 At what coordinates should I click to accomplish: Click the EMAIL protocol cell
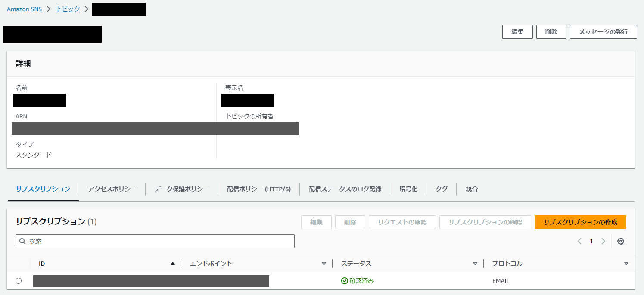(x=501, y=281)
